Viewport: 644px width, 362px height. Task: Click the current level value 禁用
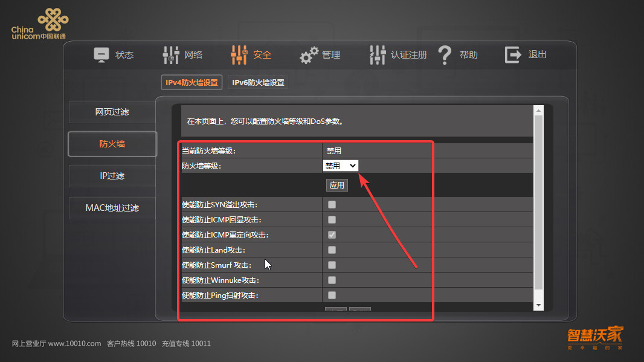coord(334,151)
